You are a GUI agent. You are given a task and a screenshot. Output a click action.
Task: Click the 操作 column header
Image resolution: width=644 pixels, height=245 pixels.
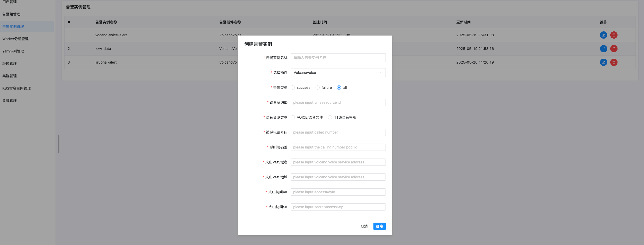pyautogui.click(x=603, y=22)
